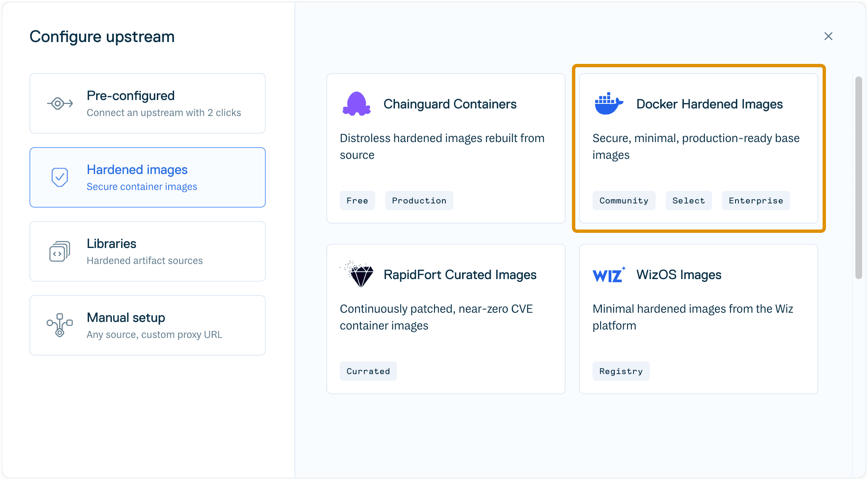Click 'Secure container images' subtitle

click(x=142, y=187)
